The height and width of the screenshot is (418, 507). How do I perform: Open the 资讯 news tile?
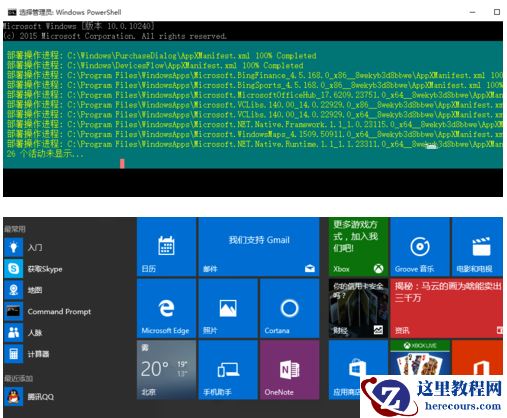point(447,308)
